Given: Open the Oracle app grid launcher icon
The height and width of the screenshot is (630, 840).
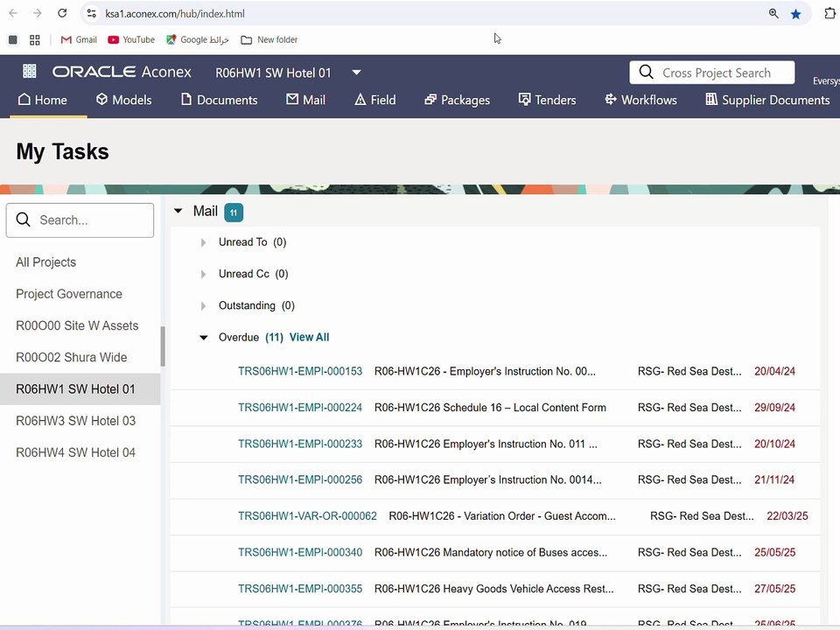Looking at the screenshot, I should 30,71.
